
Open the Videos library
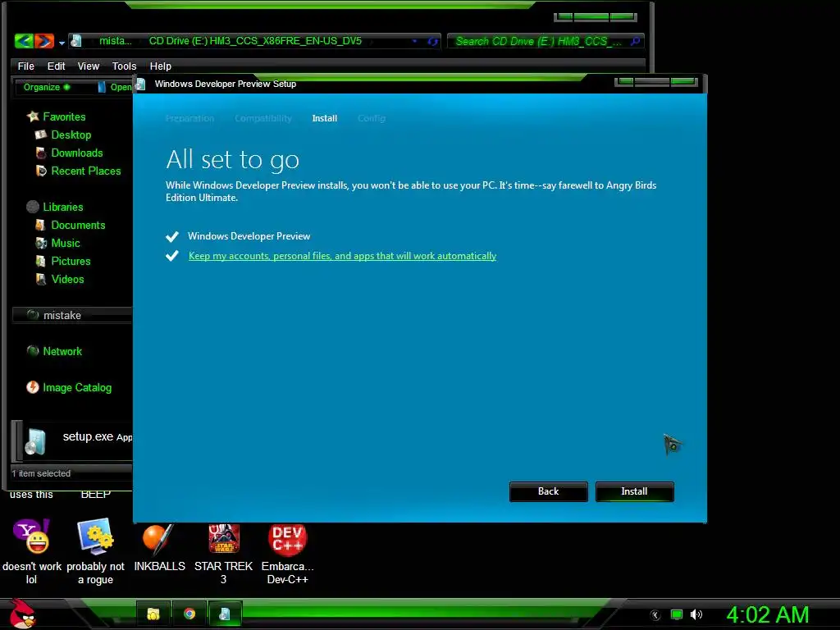coord(67,279)
